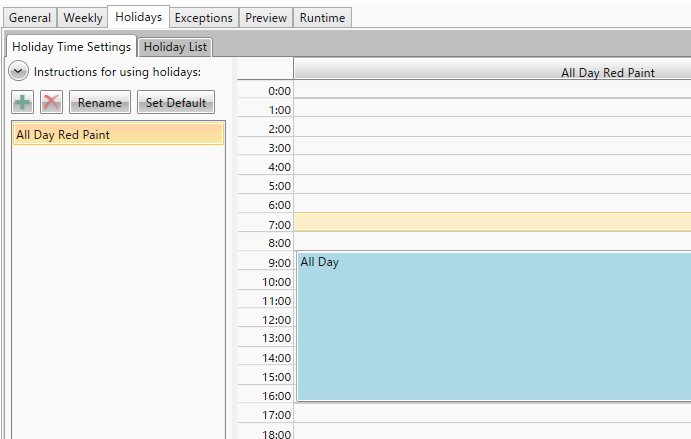Click the highlighted 7:00 time slot row
Image resolution: width=691 pixels, height=439 pixels.
492,222
